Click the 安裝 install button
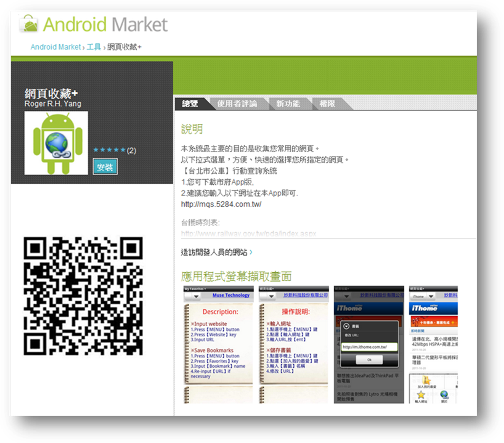The height and width of the screenshot is (443, 504). pos(105,166)
